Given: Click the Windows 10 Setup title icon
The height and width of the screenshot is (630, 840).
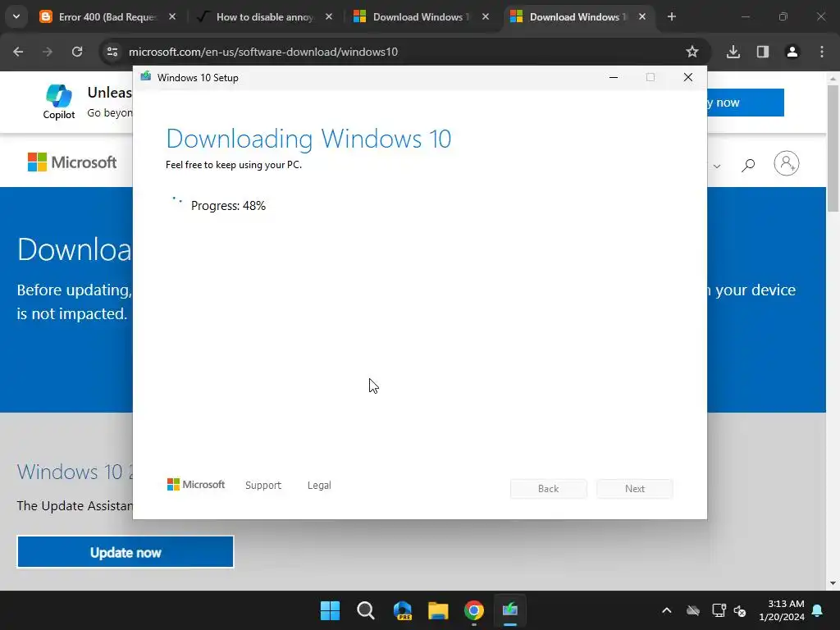Looking at the screenshot, I should tap(146, 76).
